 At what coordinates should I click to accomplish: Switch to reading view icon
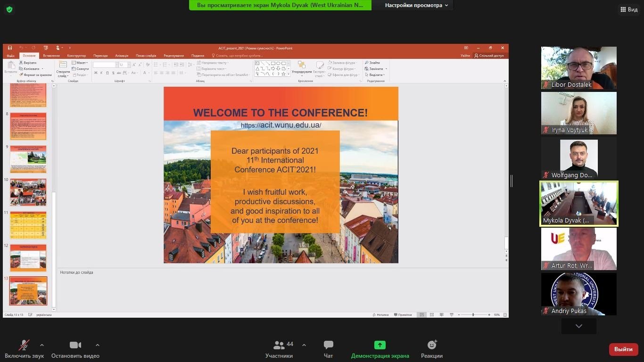tap(442, 315)
